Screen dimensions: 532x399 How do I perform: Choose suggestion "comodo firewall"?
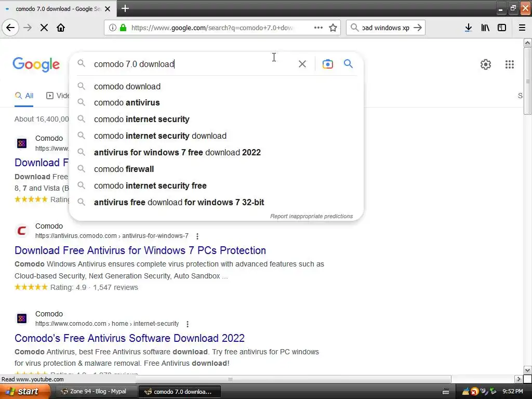pyautogui.click(x=216, y=169)
